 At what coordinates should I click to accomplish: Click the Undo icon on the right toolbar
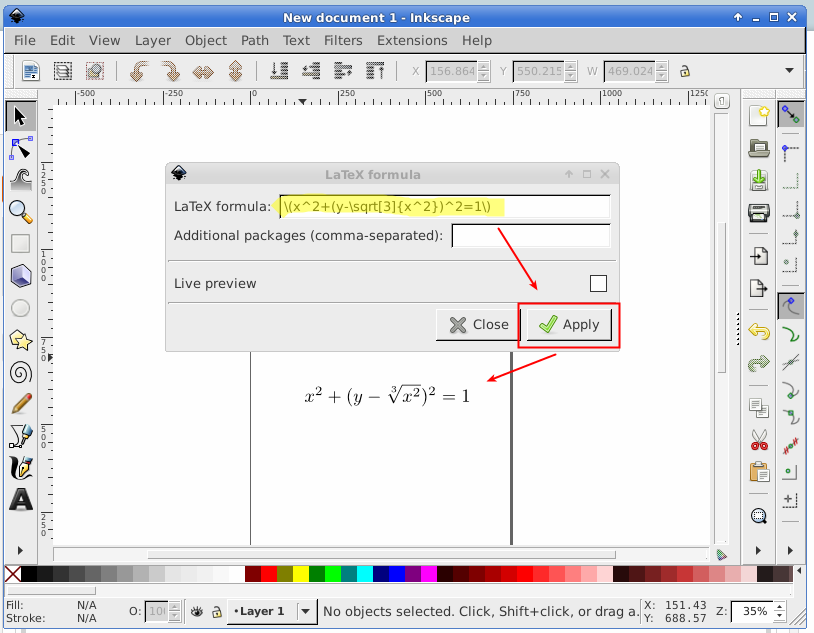pyautogui.click(x=757, y=330)
